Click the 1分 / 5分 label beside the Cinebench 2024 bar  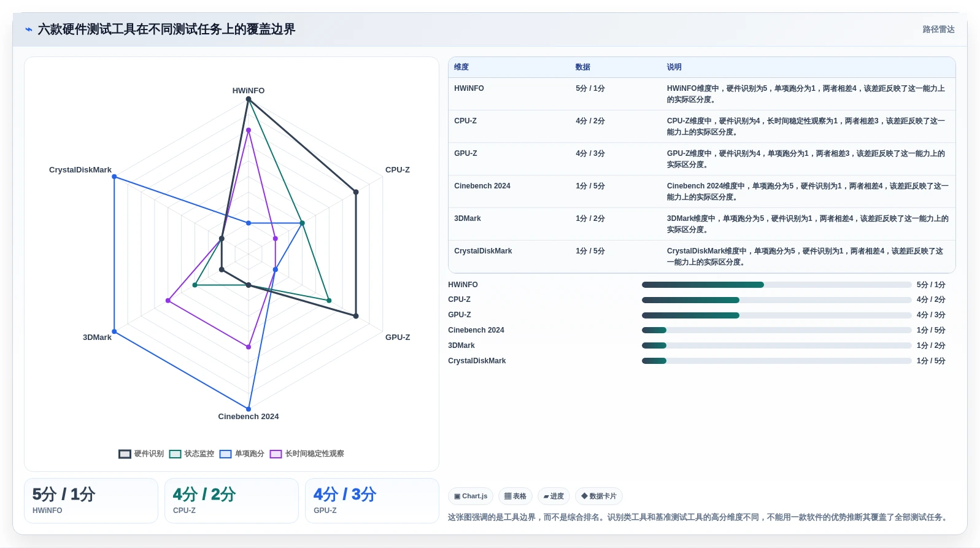coord(931,330)
